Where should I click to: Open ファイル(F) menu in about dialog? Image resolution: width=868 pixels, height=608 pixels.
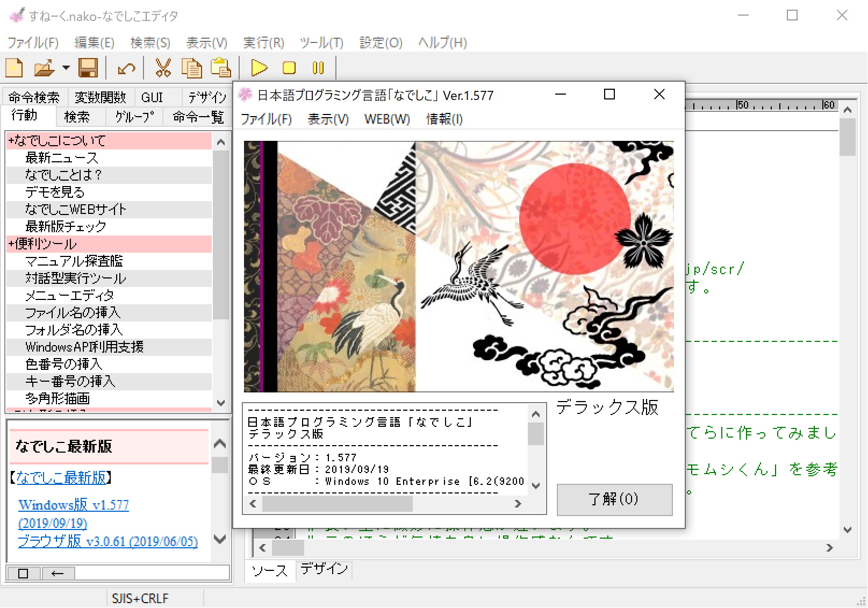[x=266, y=119]
